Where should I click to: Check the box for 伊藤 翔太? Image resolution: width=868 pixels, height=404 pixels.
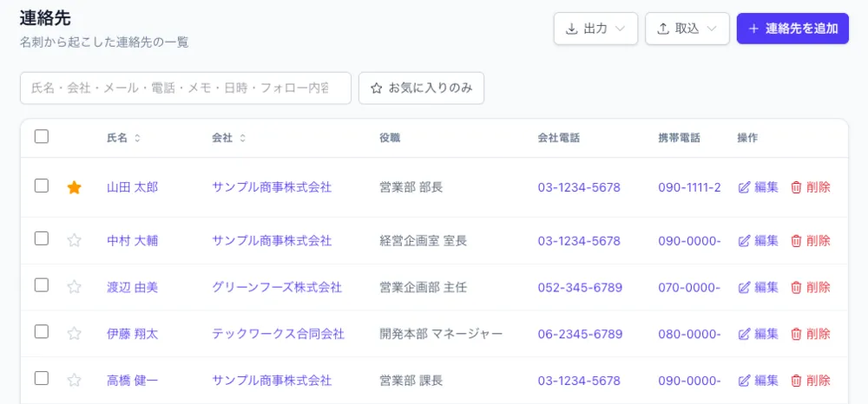[42, 331]
